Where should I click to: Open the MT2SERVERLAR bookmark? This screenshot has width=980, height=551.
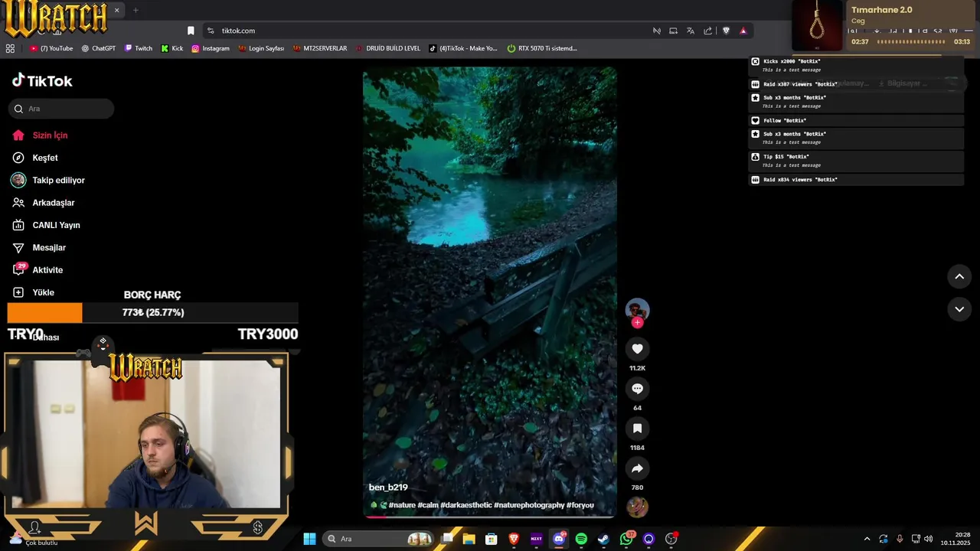[x=319, y=48]
